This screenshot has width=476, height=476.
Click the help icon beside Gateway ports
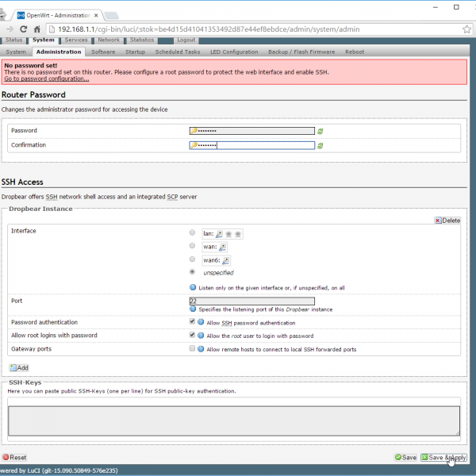click(201, 349)
